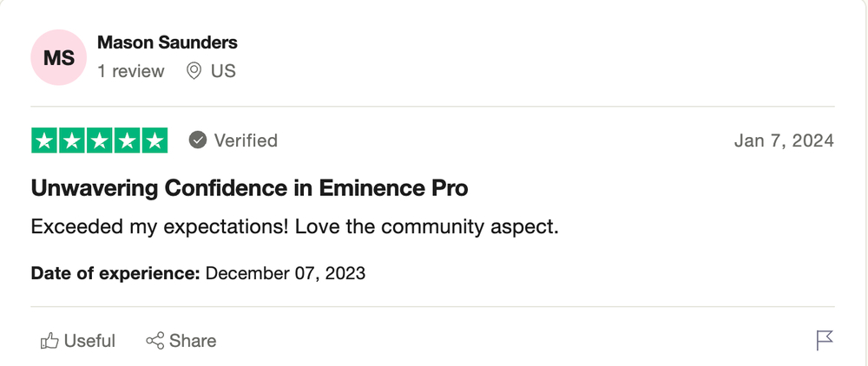The height and width of the screenshot is (366, 868).
Task: Click the Share button
Action: pyautogui.click(x=181, y=341)
